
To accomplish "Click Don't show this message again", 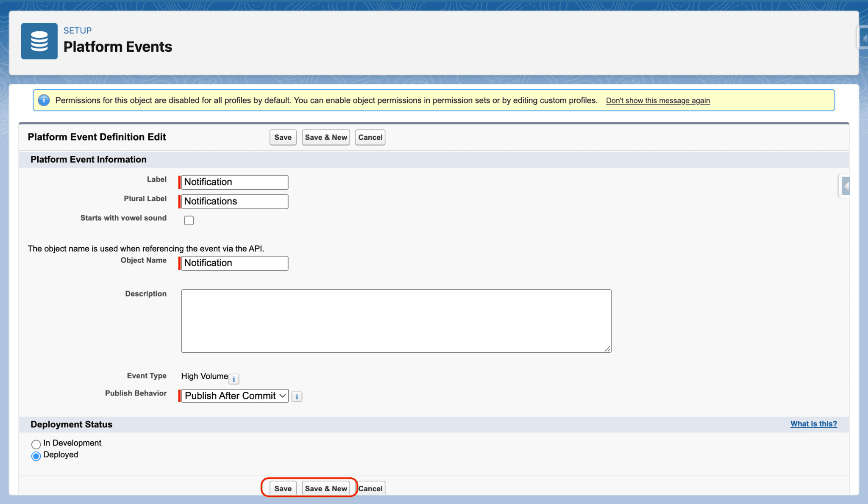I will click(x=658, y=100).
